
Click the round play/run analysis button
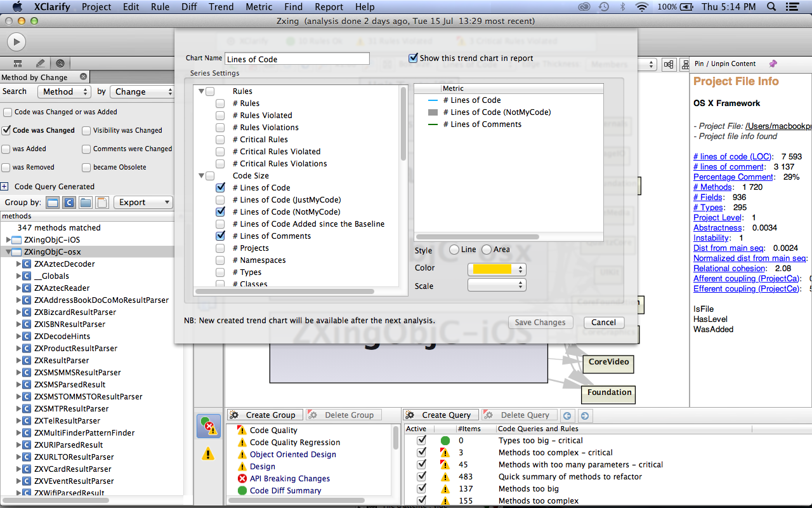coord(16,42)
